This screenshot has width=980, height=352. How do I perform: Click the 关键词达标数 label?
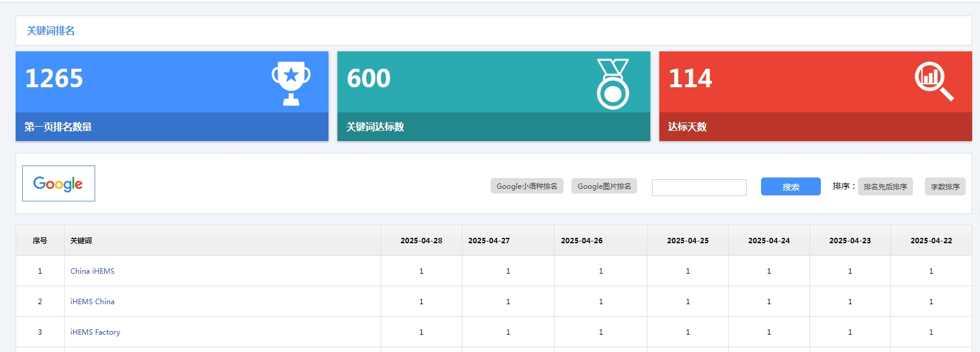click(375, 127)
